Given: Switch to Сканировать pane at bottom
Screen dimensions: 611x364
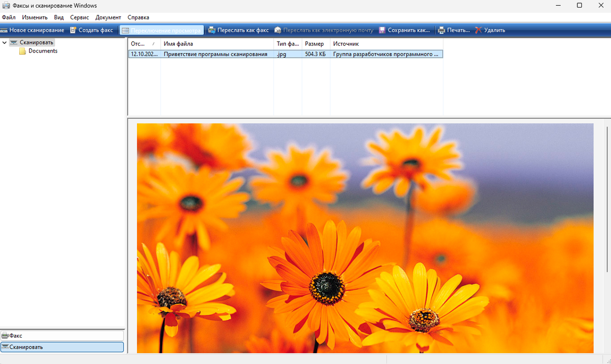Looking at the screenshot, I should [62, 347].
